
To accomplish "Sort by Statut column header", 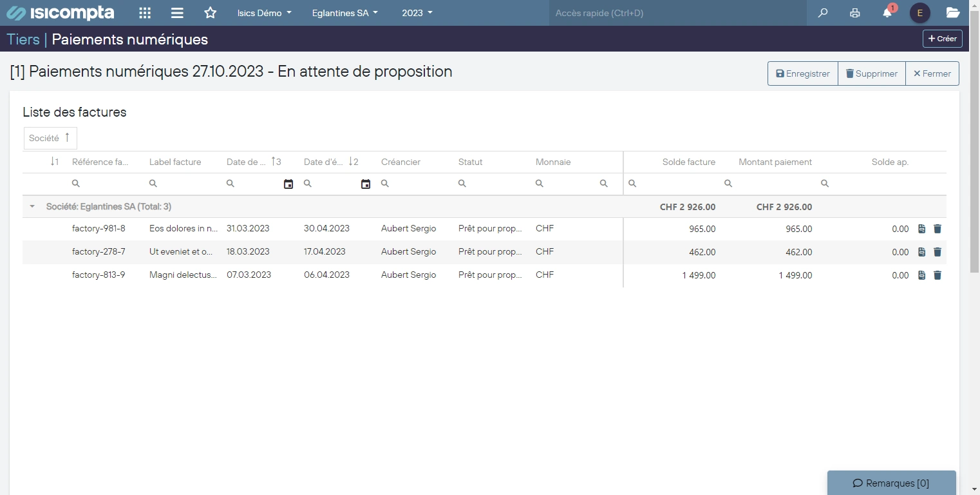I will pos(471,162).
